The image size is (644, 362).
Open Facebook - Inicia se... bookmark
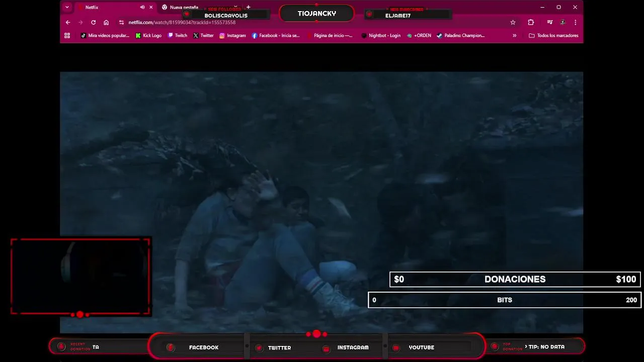coord(276,35)
